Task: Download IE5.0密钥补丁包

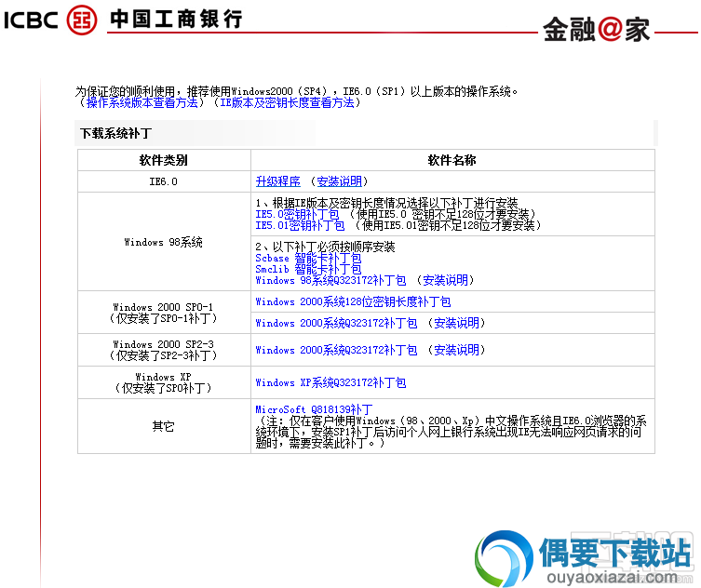Action: click(x=298, y=215)
